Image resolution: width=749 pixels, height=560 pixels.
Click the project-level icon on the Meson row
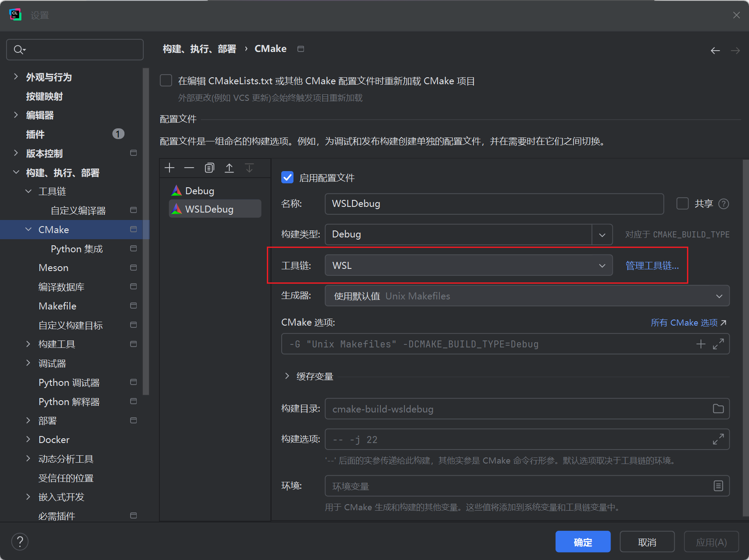(134, 268)
